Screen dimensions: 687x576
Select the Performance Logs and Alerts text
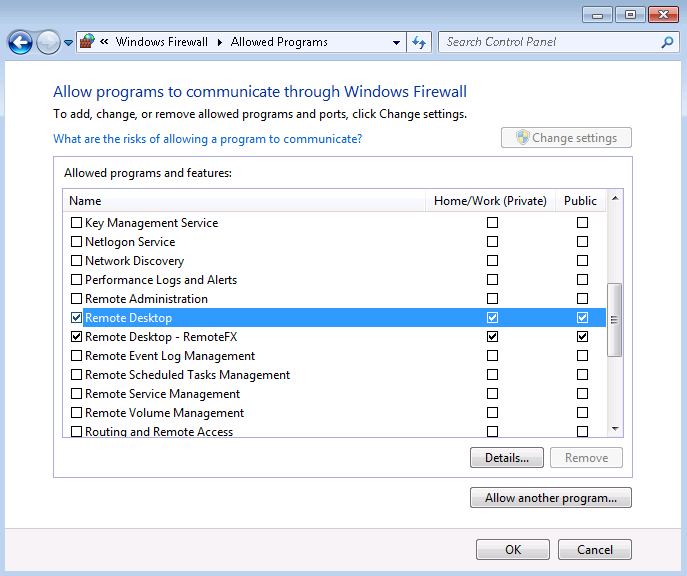pos(161,280)
